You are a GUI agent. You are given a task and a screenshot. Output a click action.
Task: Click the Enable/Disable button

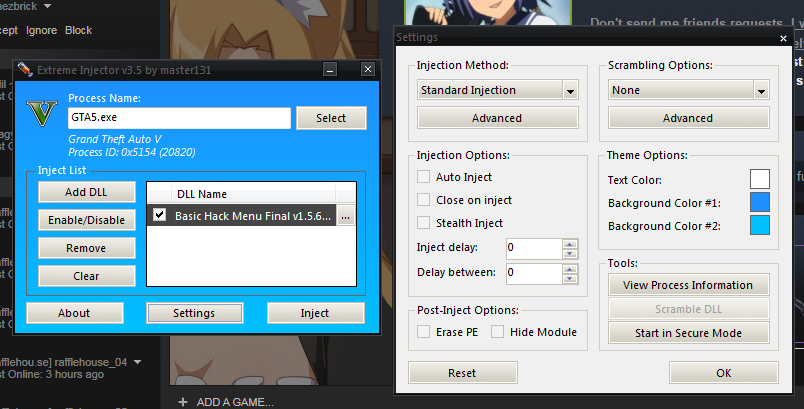tap(87, 220)
